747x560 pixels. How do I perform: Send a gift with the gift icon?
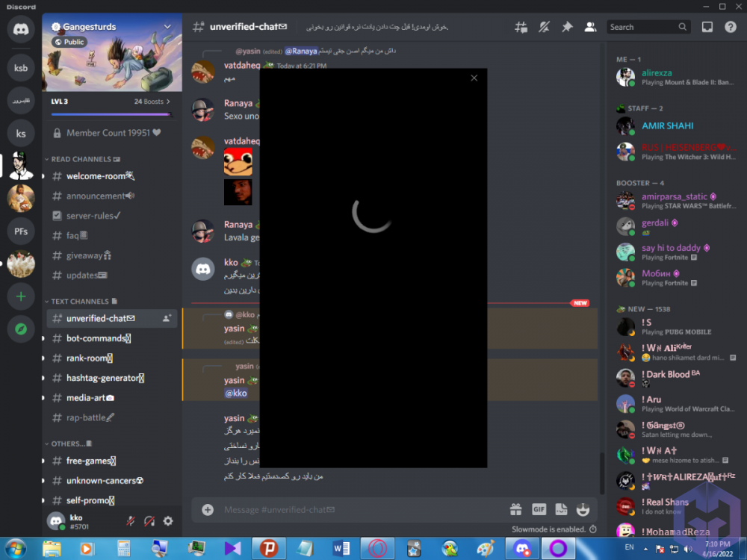click(x=515, y=509)
